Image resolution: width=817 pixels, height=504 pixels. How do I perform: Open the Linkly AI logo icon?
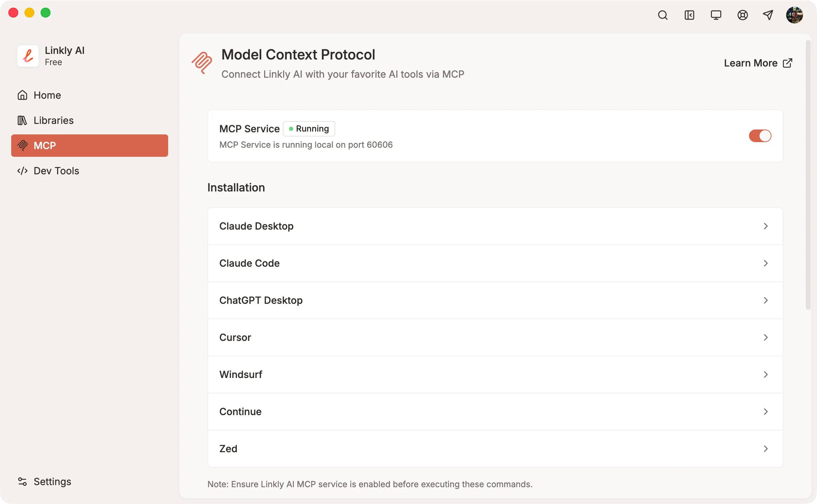pos(28,56)
